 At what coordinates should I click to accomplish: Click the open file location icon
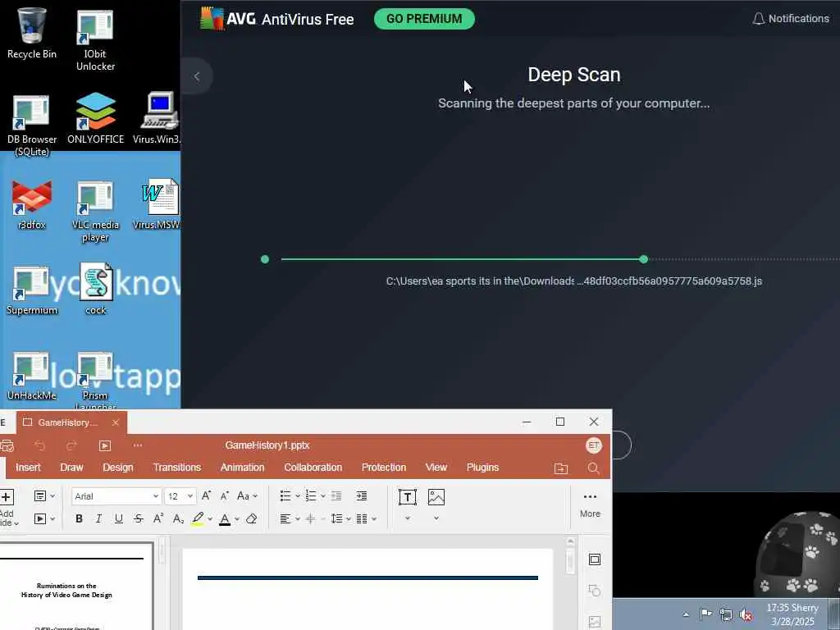pyautogui.click(x=561, y=468)
